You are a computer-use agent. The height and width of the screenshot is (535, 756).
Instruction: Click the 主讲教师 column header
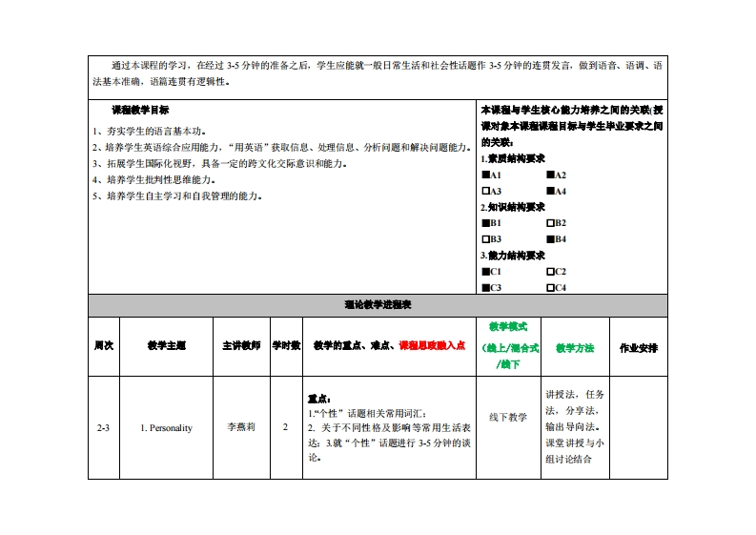click(241, 345)
